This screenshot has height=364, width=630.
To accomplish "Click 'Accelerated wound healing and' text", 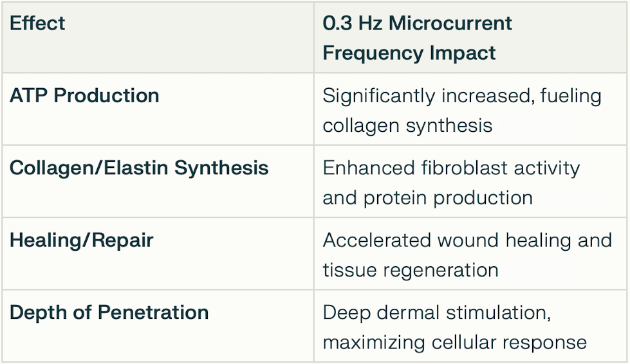I will click(x=467, y=241).
